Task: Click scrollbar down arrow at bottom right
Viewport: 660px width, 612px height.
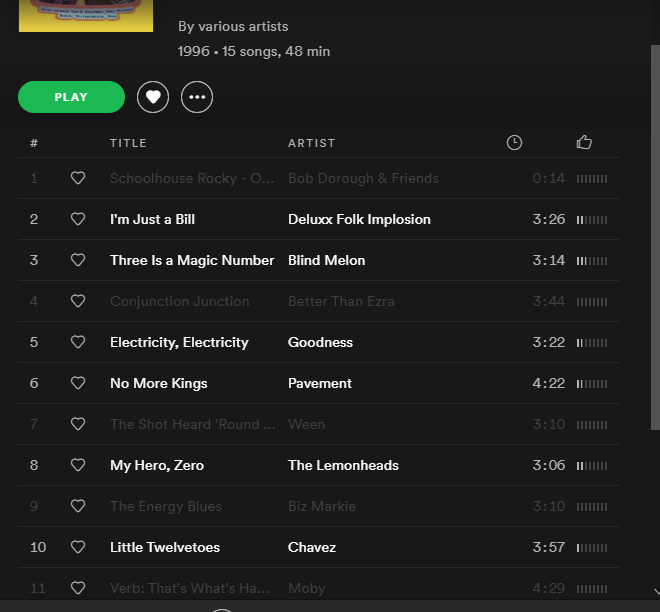Action: coord(656,591)
